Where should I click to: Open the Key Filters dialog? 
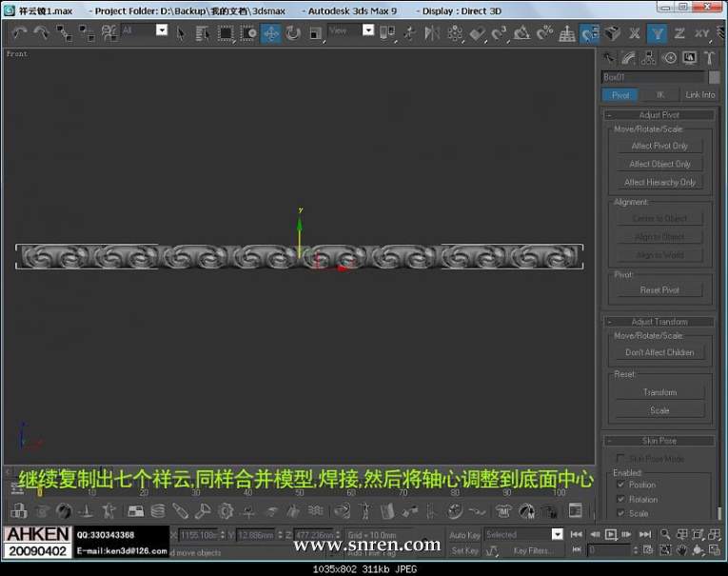(x=532, y=551)
